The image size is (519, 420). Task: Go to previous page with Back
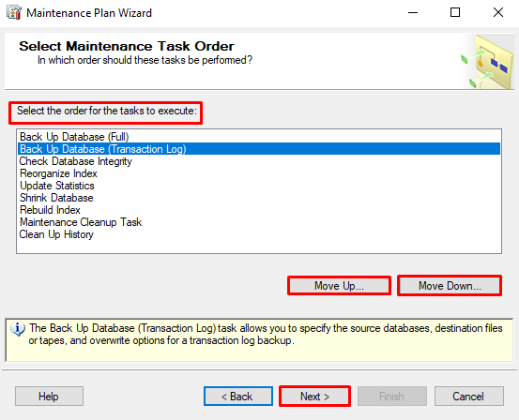[x=238, y=397]
